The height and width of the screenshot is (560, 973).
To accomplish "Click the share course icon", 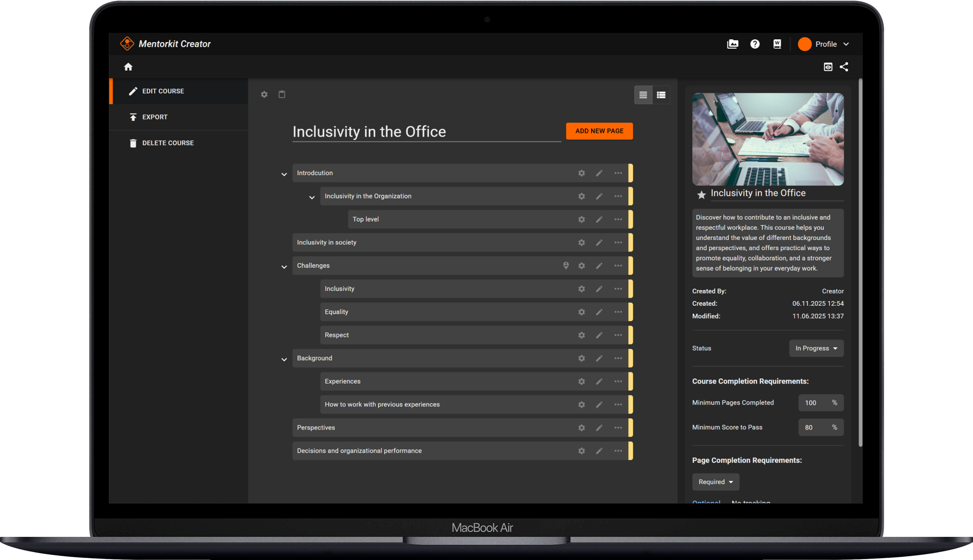I will coord(844,67).
